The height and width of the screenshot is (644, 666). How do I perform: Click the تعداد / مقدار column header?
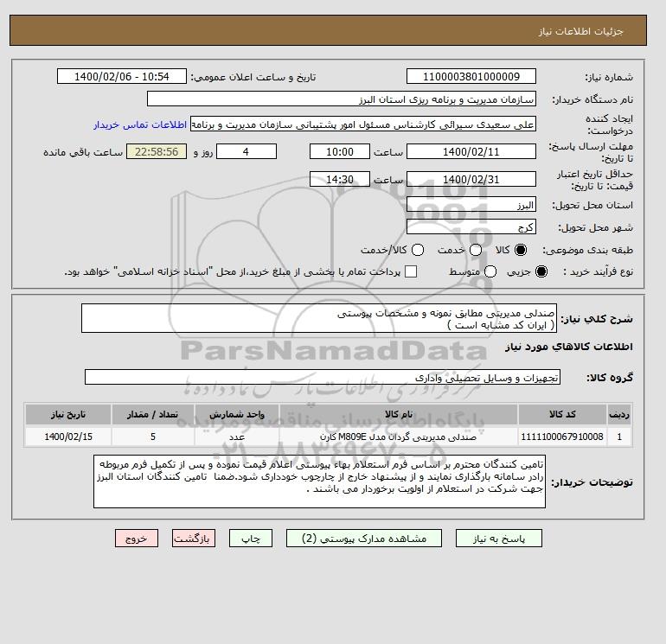coord(153,414)
